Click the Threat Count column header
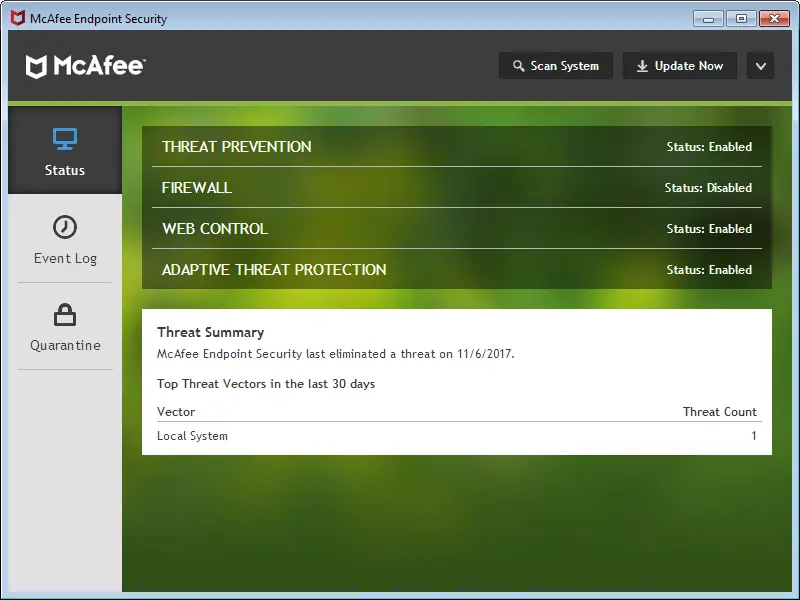The image size is (800, 600). [719, 412]
